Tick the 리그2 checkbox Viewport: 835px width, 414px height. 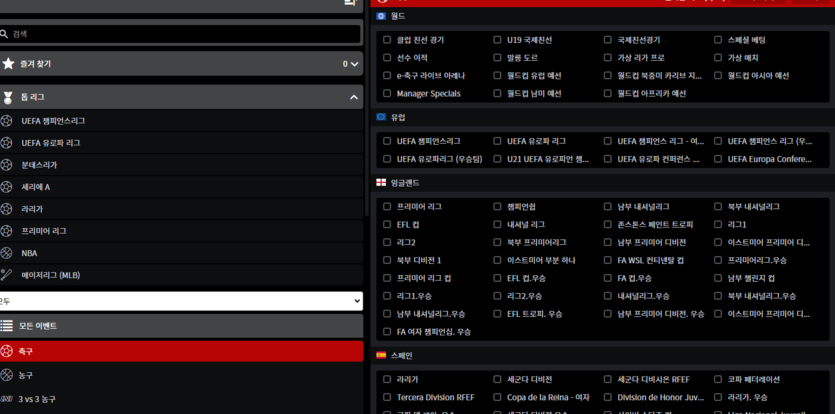click(x=387, y=242)
